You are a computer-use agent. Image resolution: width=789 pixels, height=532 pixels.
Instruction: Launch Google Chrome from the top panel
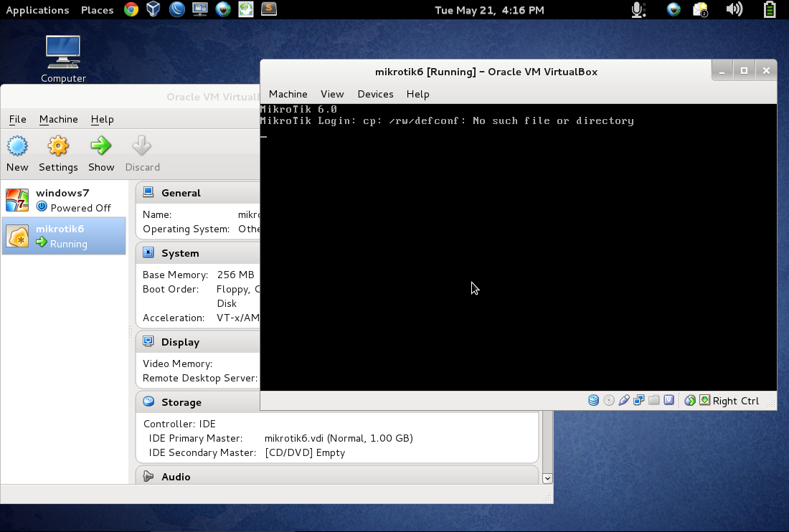click(x=131, y=9)
